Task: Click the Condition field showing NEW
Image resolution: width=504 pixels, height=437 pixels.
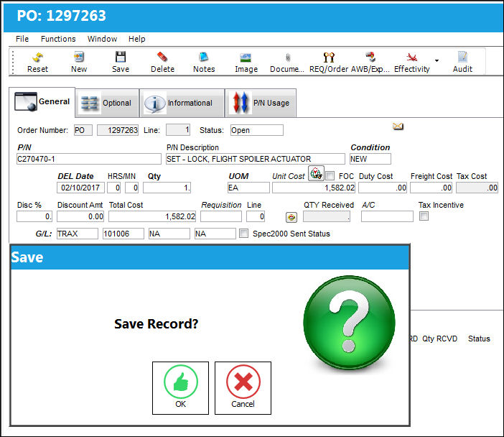Action: 370,159
